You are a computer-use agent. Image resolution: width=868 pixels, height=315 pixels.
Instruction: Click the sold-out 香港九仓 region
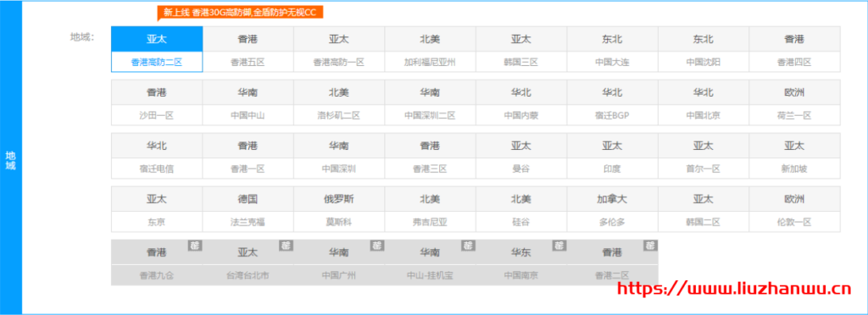157,262
